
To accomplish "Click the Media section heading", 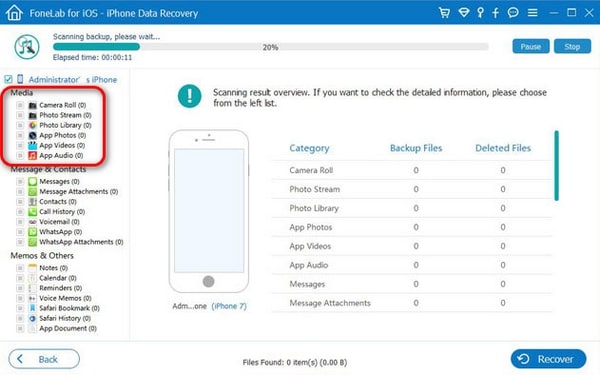I will pyautogui.click(x=21, y=93).
